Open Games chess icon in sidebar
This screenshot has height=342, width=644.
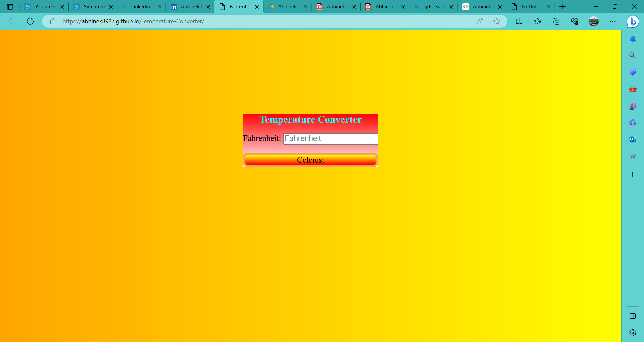(633, 106)
